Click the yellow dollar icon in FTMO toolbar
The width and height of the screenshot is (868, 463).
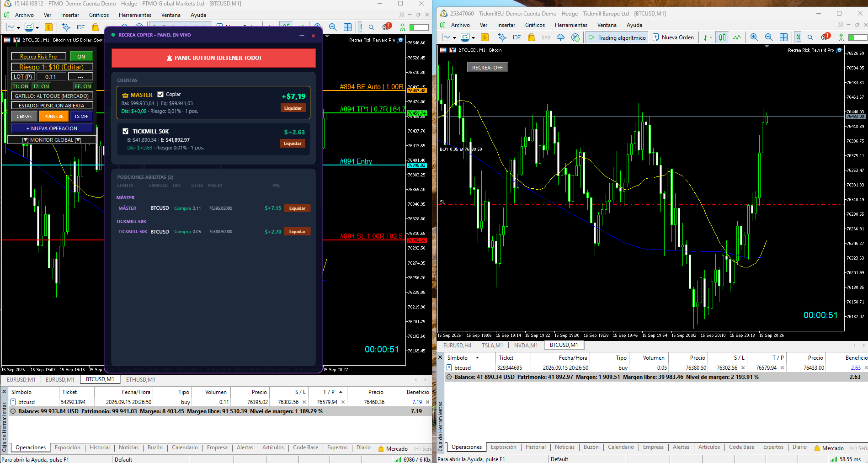coord(48,27)
